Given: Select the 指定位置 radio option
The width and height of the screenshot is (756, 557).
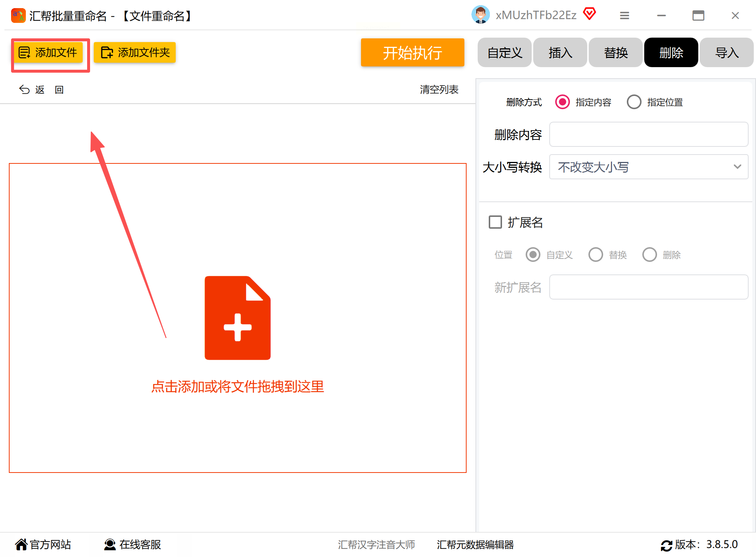Looking at the screenshot, I should 634,102.
